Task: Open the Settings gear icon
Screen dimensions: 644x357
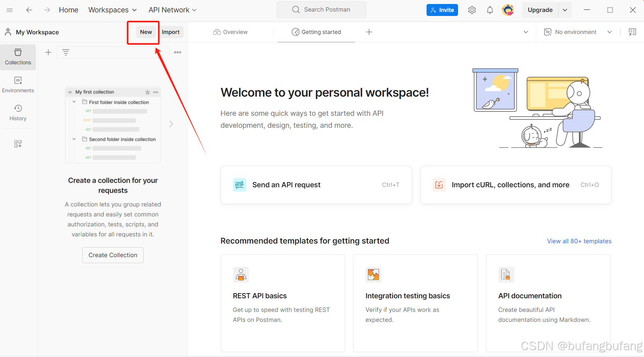Action: point(472,10)
